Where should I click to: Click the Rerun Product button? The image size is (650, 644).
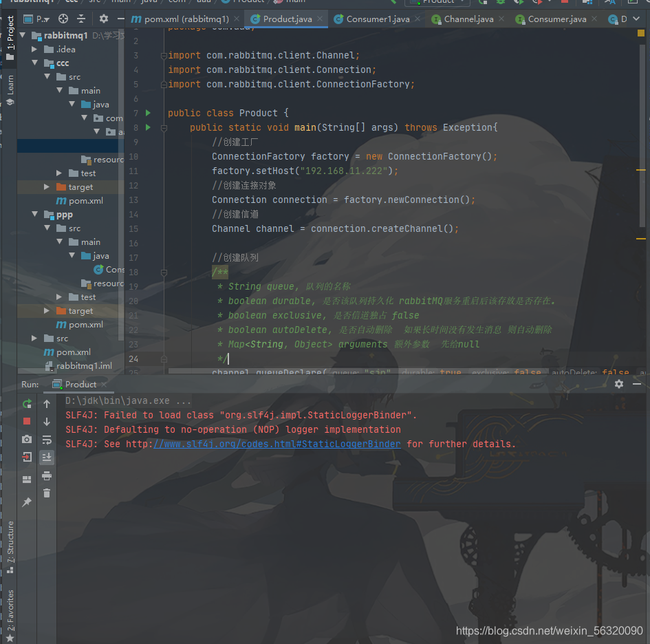(x=27, y=403)
